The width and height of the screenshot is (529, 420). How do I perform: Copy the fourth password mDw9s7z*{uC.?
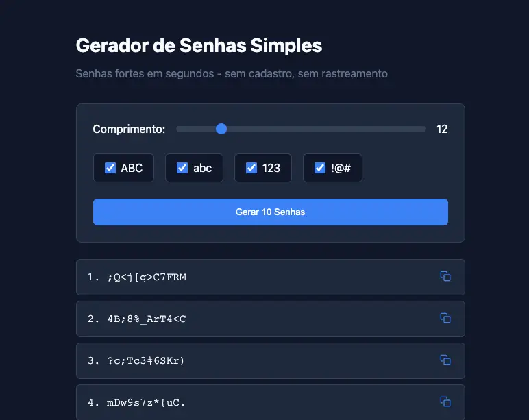tap(445, 402)
